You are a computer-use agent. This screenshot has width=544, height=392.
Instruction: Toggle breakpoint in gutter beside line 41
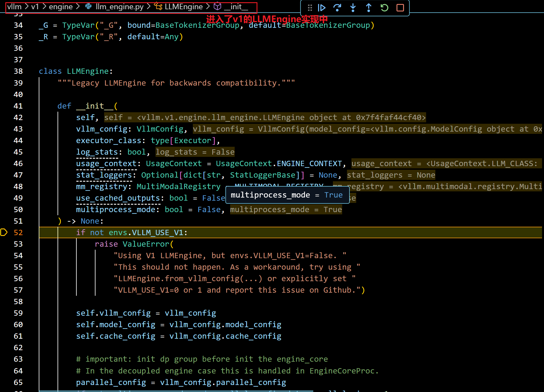(x=4, y=106)
